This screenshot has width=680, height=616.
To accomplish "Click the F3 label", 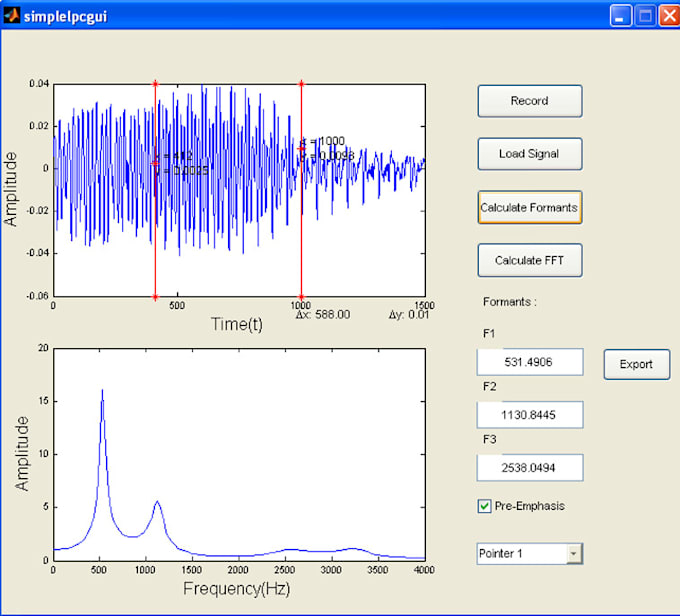I will 489,439.
